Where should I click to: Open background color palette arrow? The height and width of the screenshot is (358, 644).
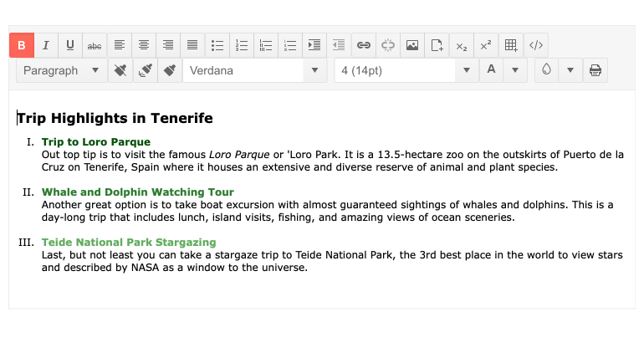click(570, 70)
